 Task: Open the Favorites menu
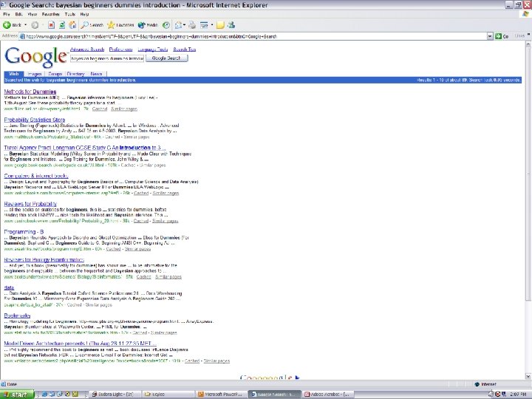pyautogui.click(x=50, y=14)
